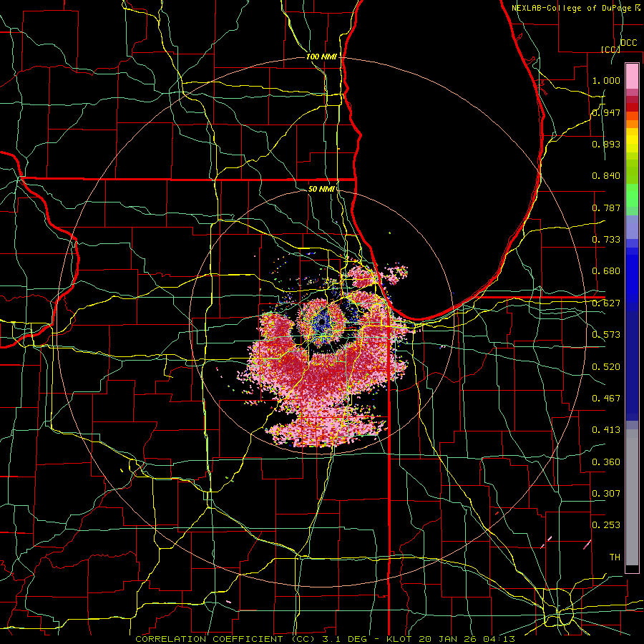Select the 0.360 scale value

[606, 462]
